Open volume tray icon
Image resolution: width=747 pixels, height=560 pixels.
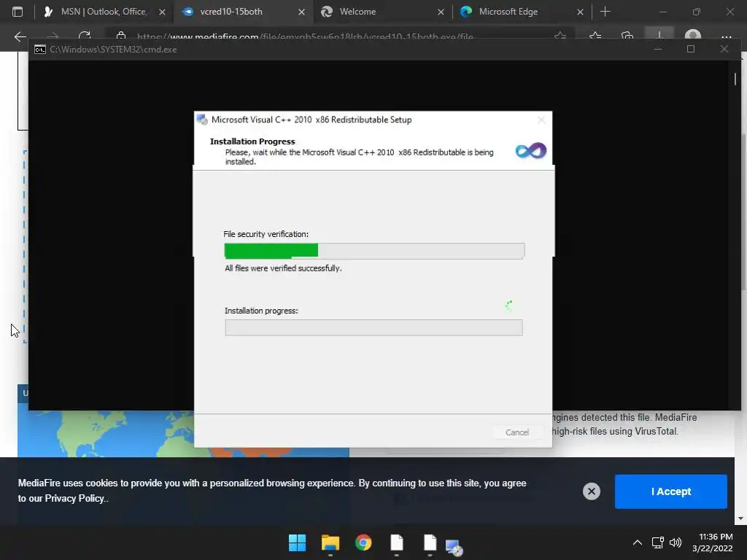[675, 542]
